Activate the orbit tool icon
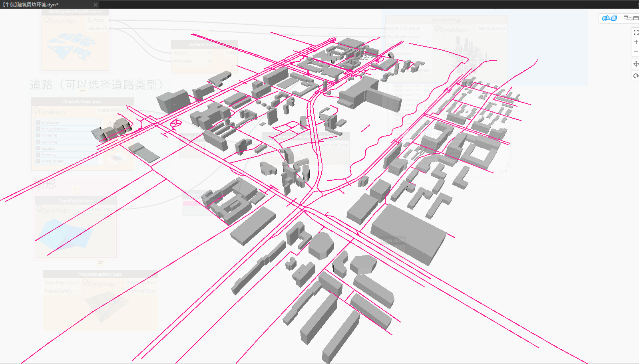This screenshot has height=364, width=639. tap(636, 76)
